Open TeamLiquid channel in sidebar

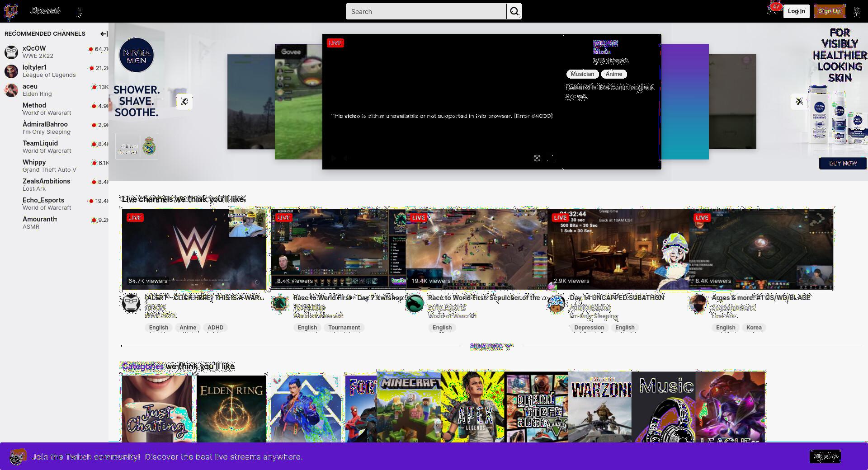(54, 147)
